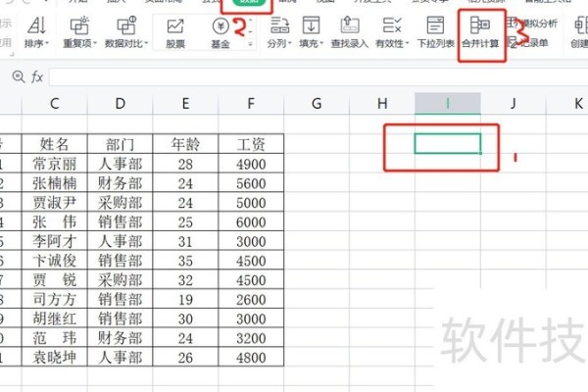Open the 记录单 record form
The image size is (588, 392).
pos(527,43)
